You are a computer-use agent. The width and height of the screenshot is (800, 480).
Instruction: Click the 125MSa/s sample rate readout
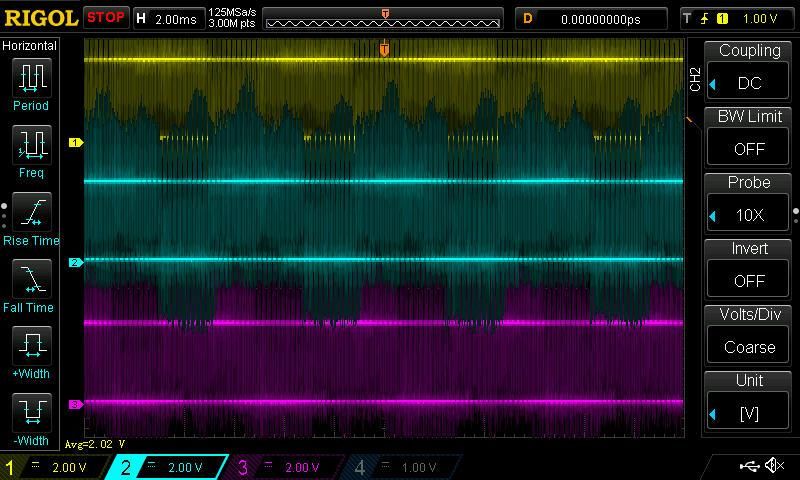click(232, 12)
